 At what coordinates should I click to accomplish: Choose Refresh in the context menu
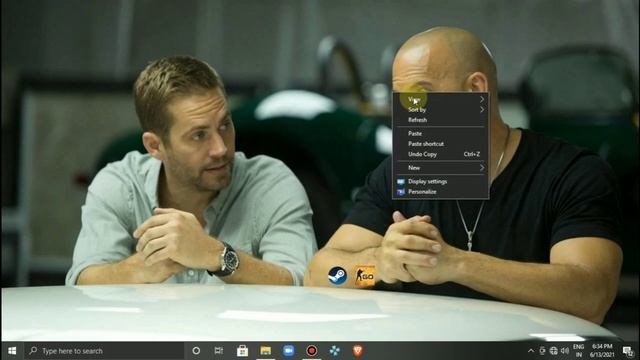click(440, 120)
